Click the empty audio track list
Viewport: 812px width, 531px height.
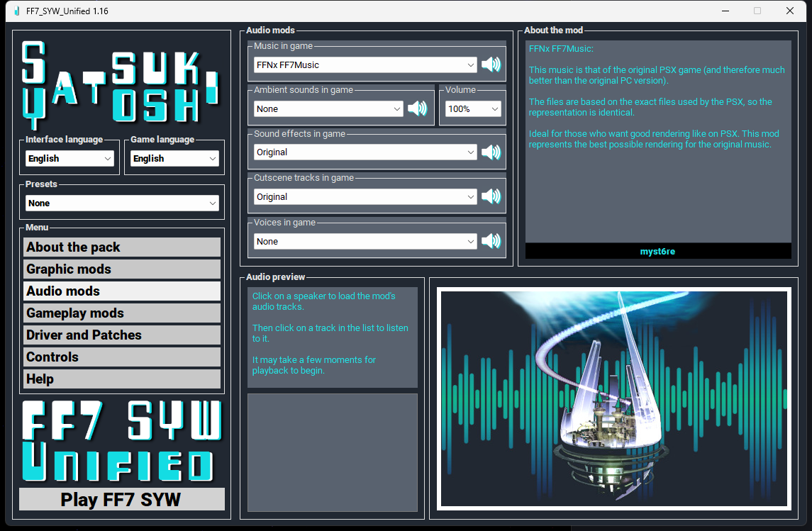pos(333,453)
